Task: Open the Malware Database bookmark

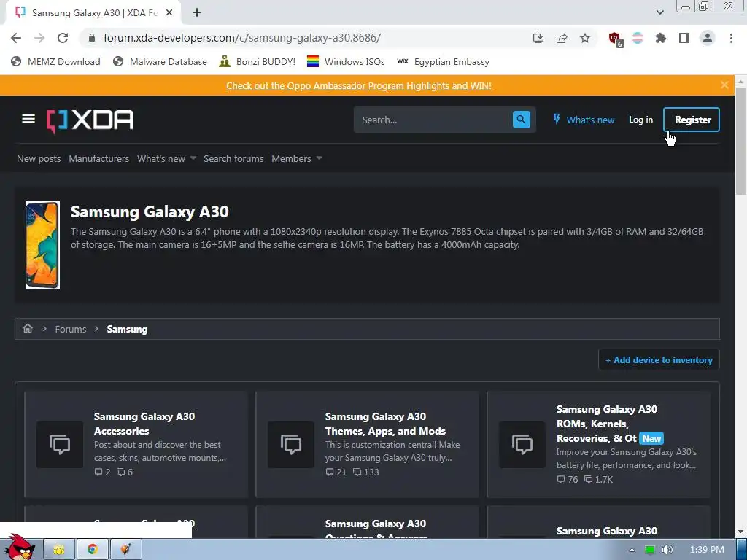Action: point(160,61)
